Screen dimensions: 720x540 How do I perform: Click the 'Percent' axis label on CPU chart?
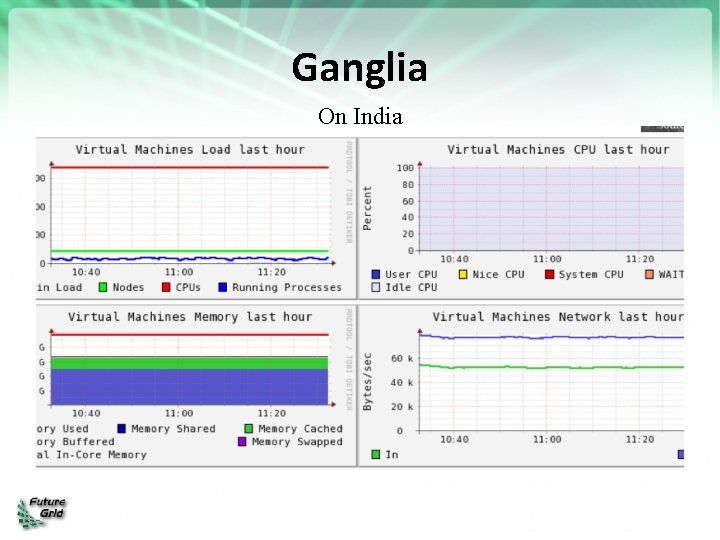tap(367, 208)
